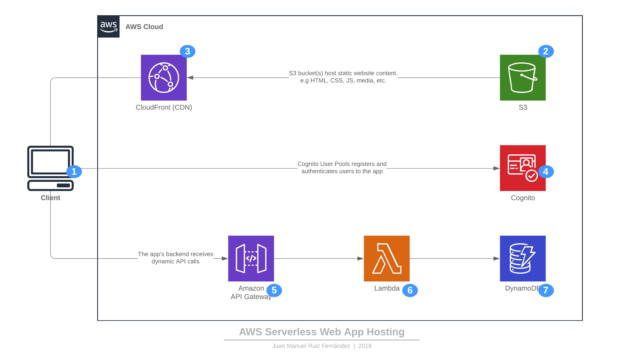Select the S3 bucket static content description
This screenshot has height=364, width=626.
[343, 77]
